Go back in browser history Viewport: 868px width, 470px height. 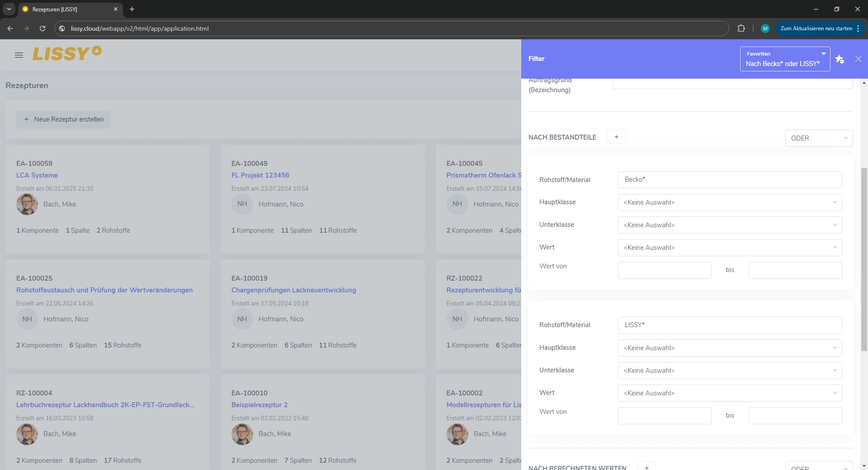click(10, 28)
